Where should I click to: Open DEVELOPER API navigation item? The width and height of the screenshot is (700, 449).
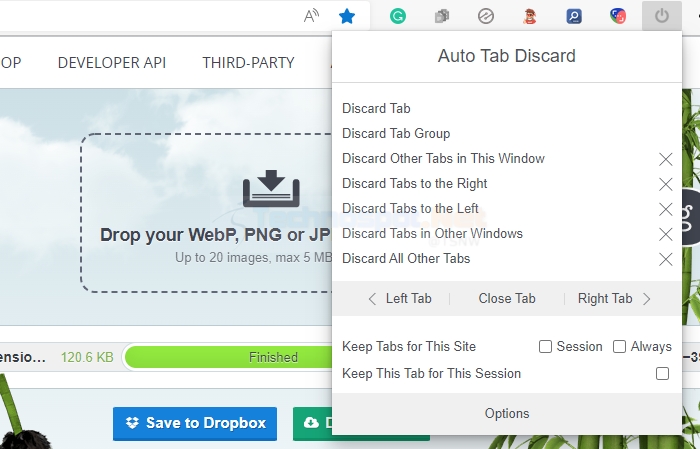point(112,62)
